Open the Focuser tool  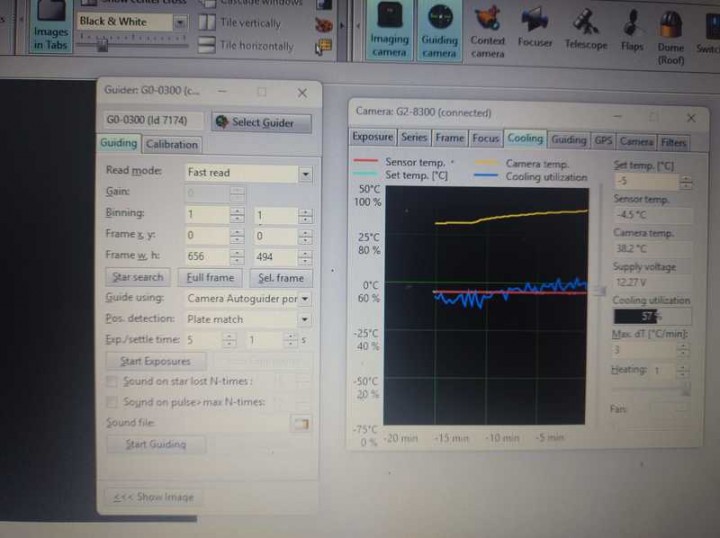pyautogui.click(x=534, y=28)
